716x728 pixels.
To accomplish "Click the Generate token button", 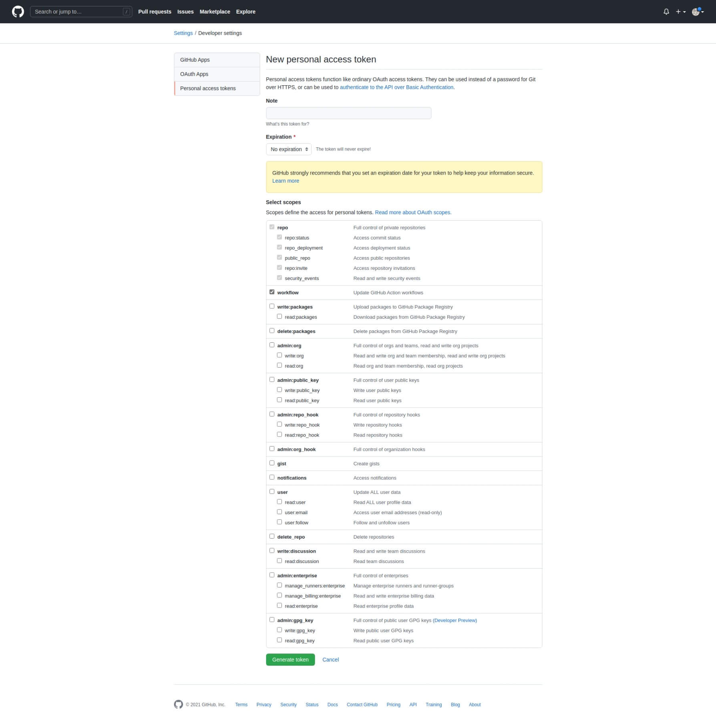I will (x=290, y=660).
